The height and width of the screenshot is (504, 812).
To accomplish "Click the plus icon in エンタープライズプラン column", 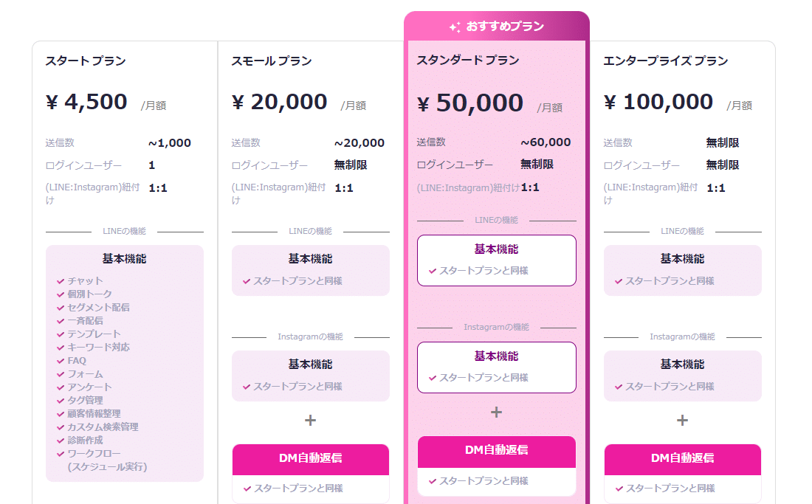I will (682, 420).
